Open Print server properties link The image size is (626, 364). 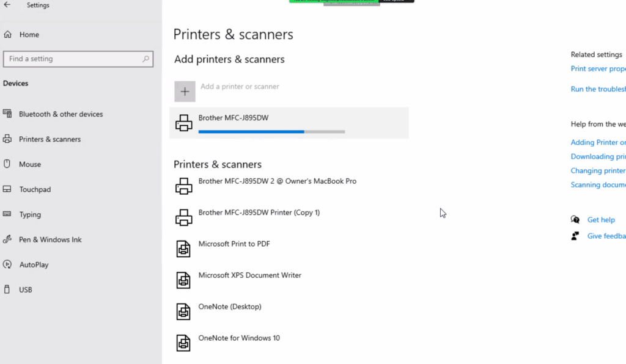(x=598, y=69)
